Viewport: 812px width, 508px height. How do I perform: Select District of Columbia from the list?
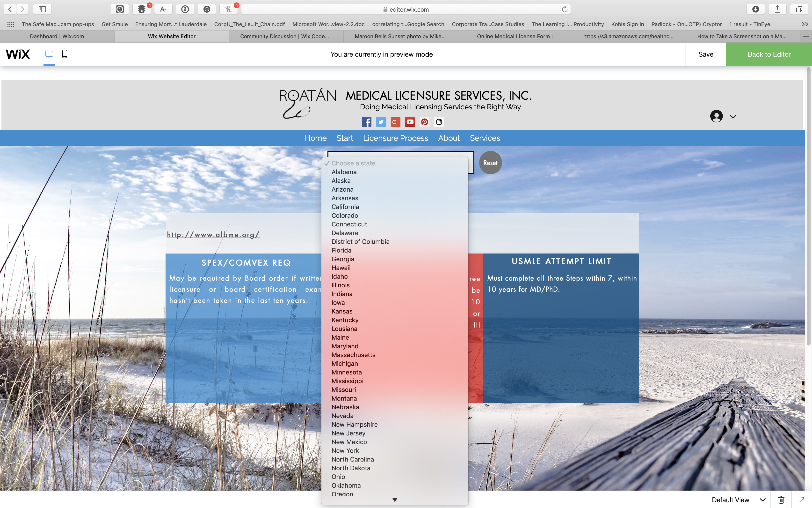pyautogui.click(x=395, y=242)
